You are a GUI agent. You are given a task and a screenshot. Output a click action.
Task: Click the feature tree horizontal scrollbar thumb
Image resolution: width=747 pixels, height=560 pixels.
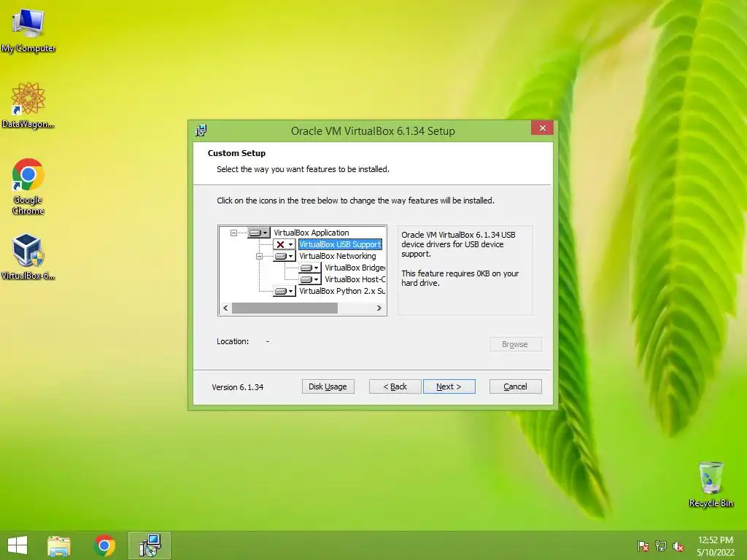click(x=285, y=308)
